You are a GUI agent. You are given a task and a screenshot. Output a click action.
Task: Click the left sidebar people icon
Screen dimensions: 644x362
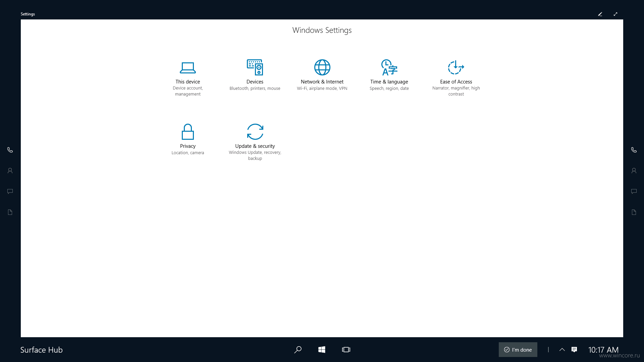coord(10,171)
